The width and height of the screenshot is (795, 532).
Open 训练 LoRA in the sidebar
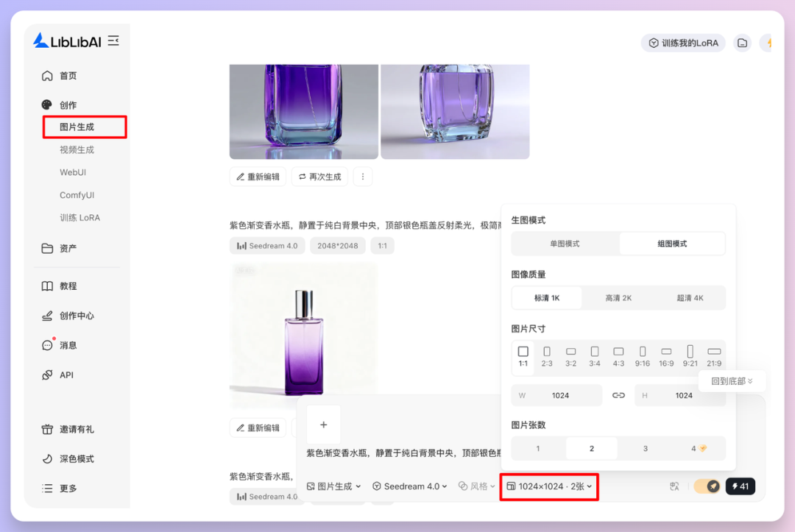click(80, 217)
